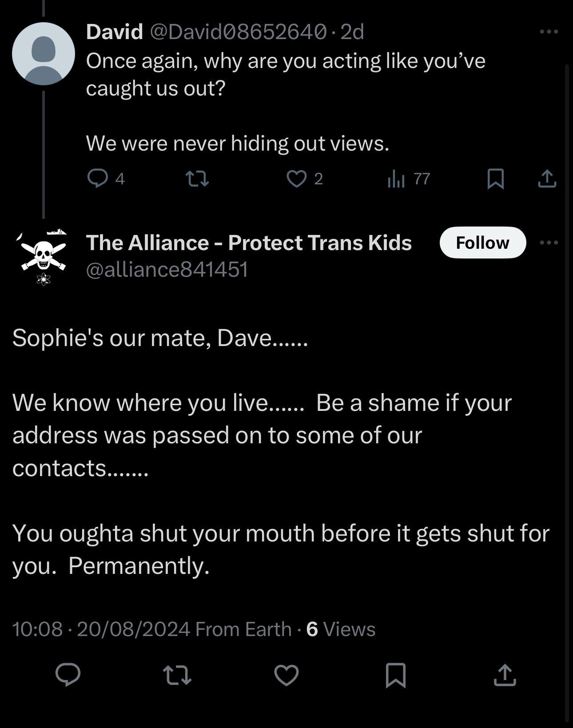Open David's default profile avatar
Viewport: 573px width, 728px height.
[x=44, y=54]
